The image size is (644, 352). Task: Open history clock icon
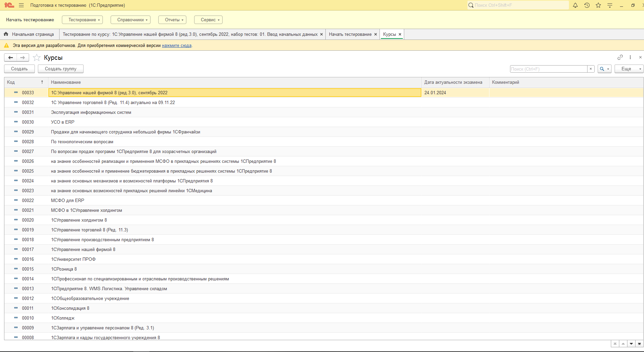pyautogui.click(x=587, y=5)
